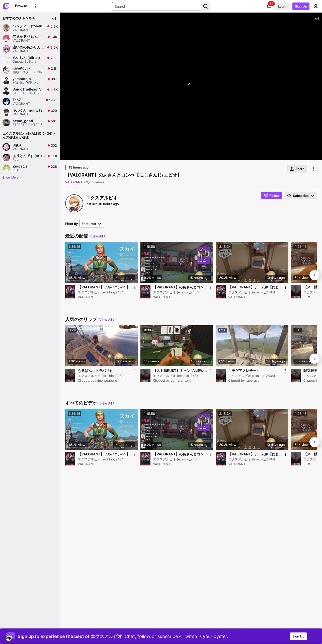Image resolution: width=322 pixels, height=644 pixels.
Task: Click 【VALORANT】チーム練 title in 最近の配信
Action: click(x=255, y=287)
